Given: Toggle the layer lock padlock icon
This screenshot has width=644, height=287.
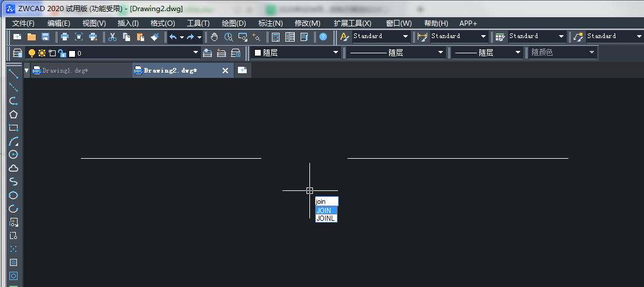Looking at the screenshot, I should tap(62, 53).
